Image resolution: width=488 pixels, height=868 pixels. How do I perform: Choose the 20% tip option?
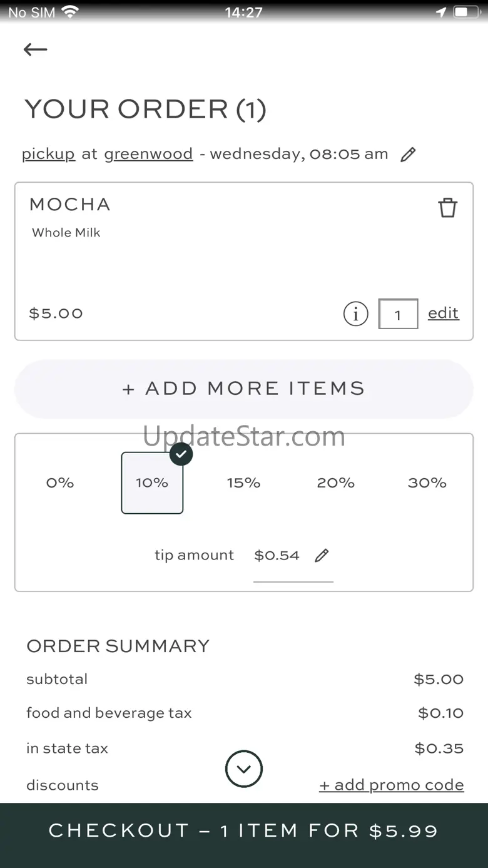(x=335, y=483)
